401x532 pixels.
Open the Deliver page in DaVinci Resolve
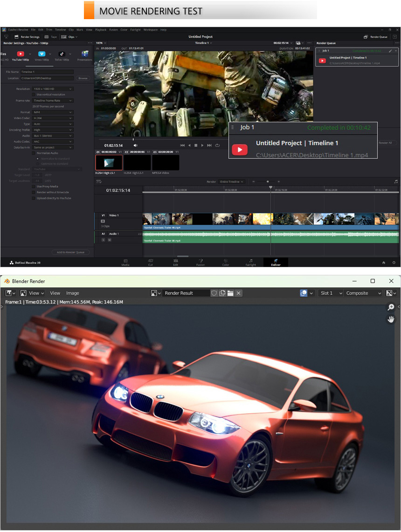point(276,262)
